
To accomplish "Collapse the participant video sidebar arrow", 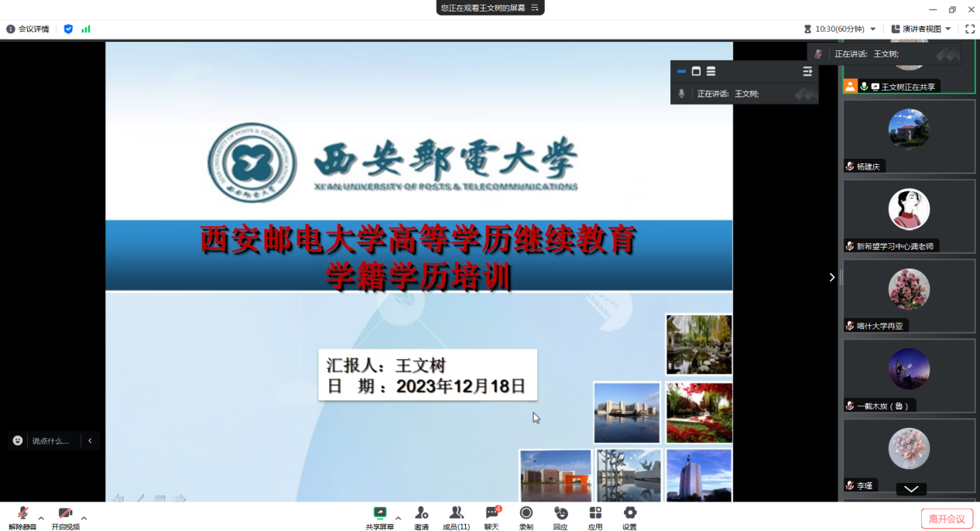I will click(832, 277).
